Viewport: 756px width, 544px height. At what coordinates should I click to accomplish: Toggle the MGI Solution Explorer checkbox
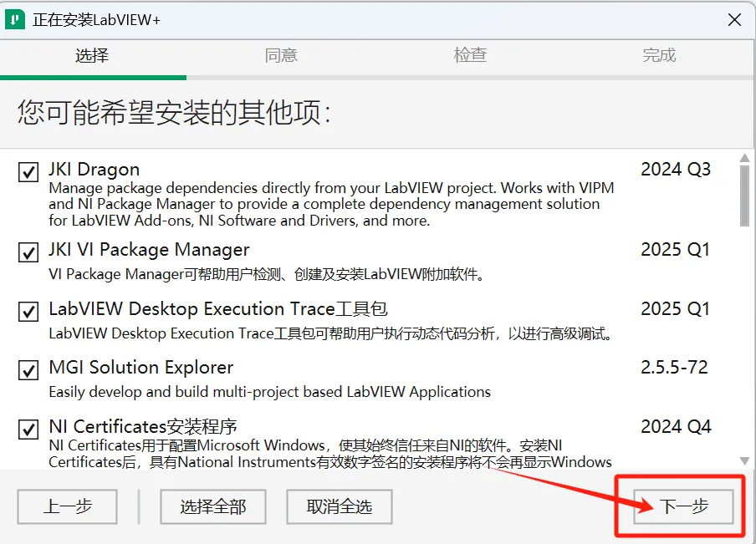pos(28,370)
